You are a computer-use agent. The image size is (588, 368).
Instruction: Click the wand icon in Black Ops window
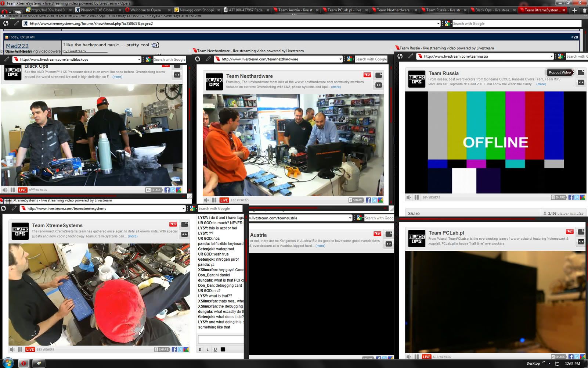coord(7,59)
